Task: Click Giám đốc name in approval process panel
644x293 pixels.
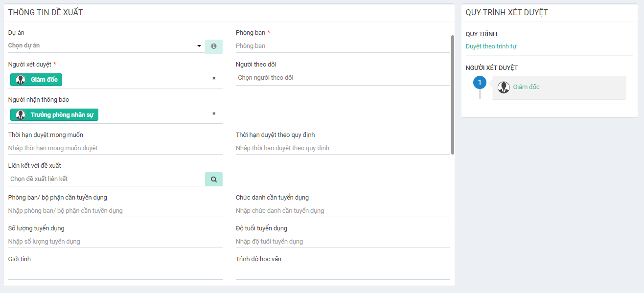Action: pos(526,87)
